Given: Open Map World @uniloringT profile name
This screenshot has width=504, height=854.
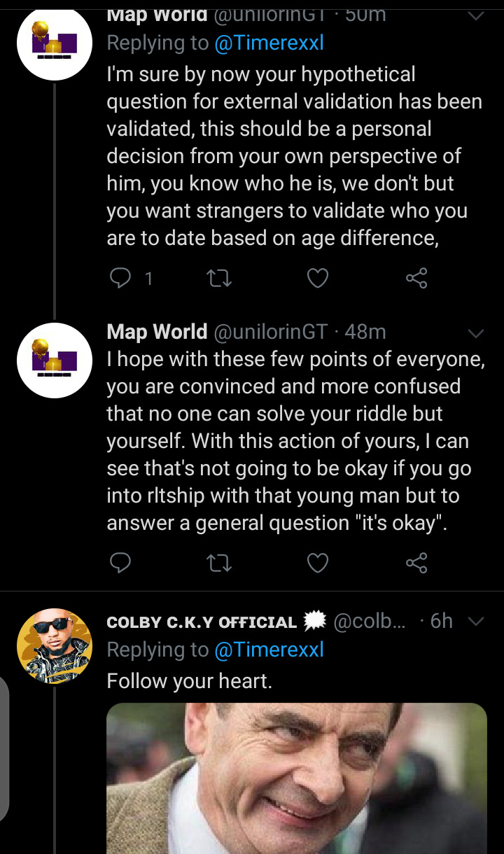Looking at the screenshot, I should coord(157,332).
